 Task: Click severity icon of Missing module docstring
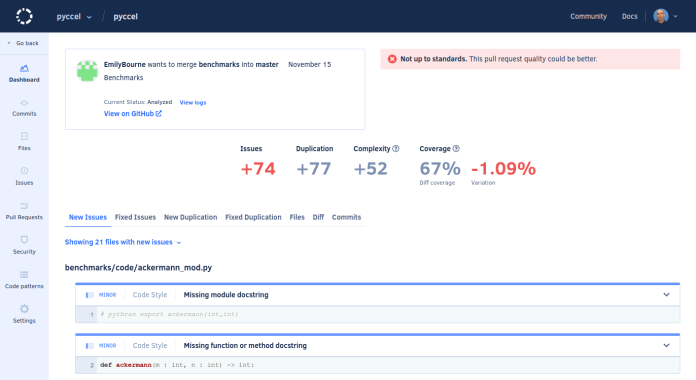[x=90, y=295]
